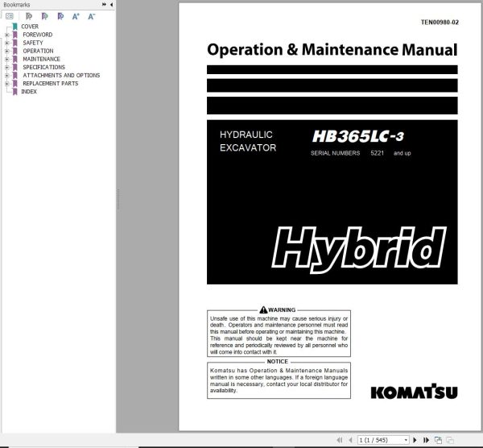483x448 pixels.
Task: Click the teal COVER bookmark icon
Action: [14, 27]
